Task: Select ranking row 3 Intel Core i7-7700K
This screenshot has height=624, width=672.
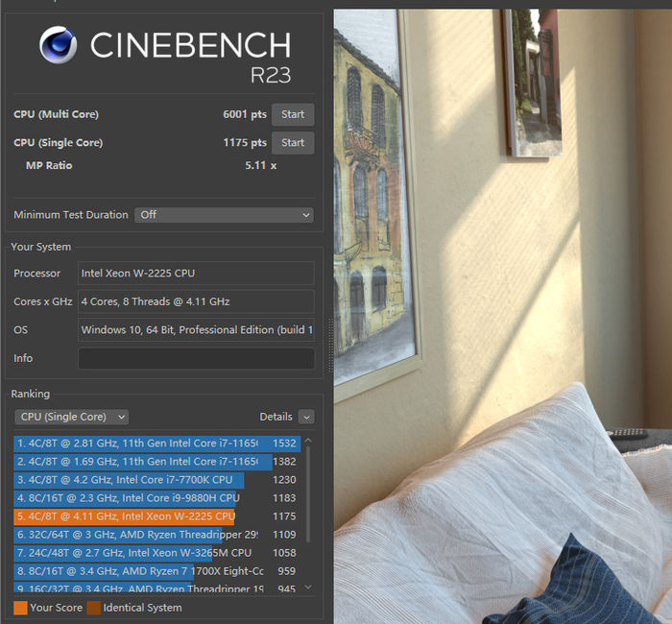Action: (x=156, y=480)
